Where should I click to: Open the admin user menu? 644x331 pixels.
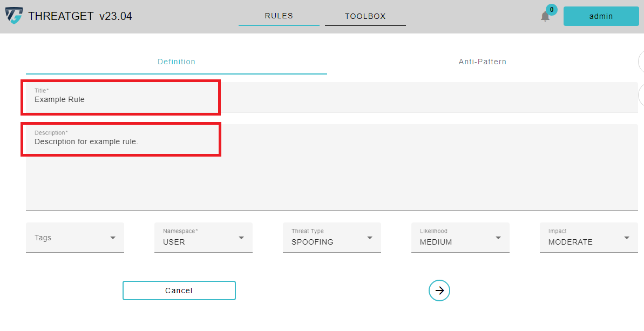(601, 16)
